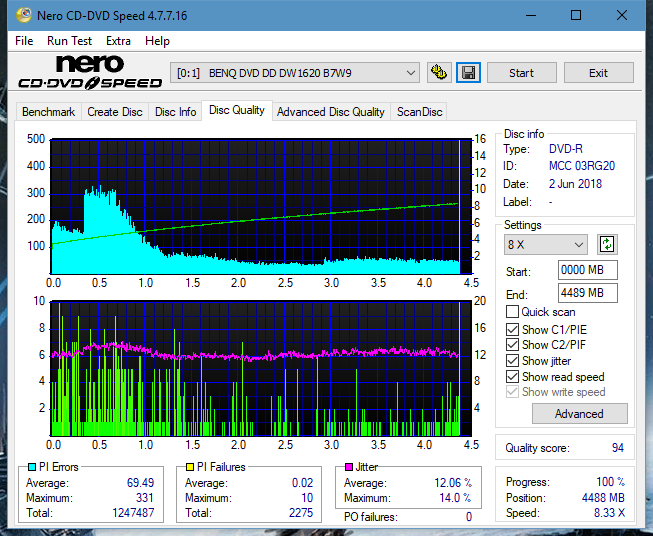Toggle Show jitter checkbox

[512, 361]
